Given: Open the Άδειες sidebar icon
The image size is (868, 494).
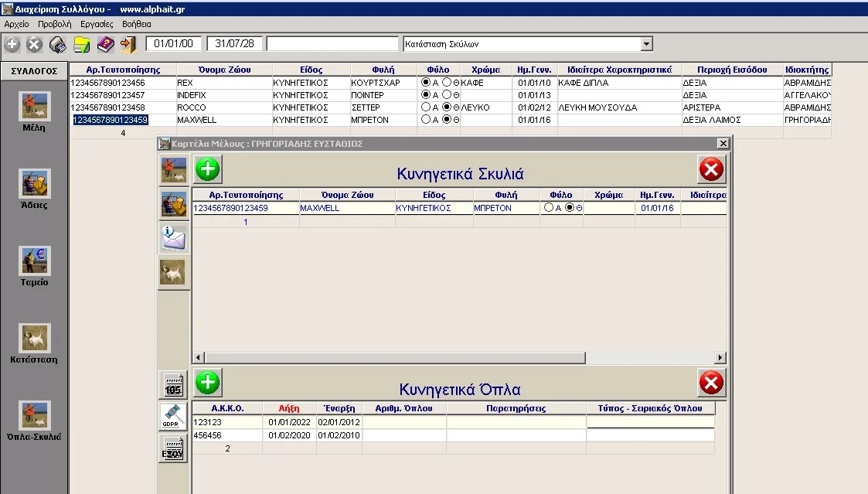Looking at the screenshot, I should [x=36, y=184].
